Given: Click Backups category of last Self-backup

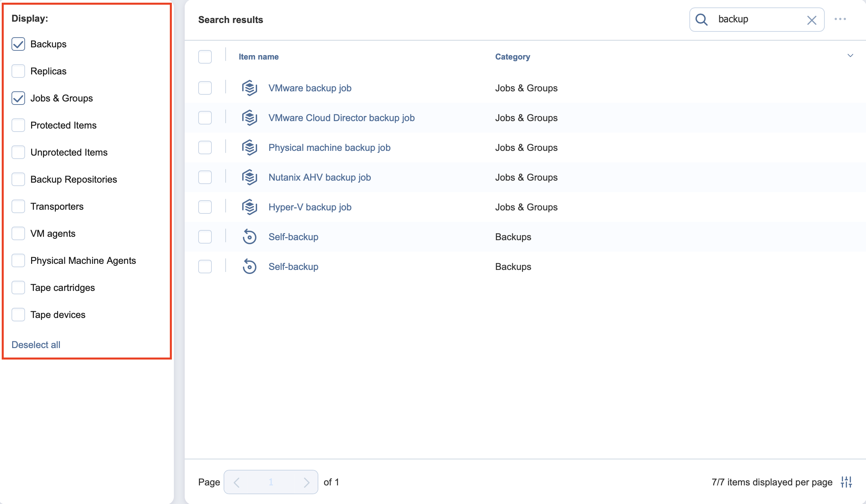Looking at the screenshot, I should [x=513, y=267].
